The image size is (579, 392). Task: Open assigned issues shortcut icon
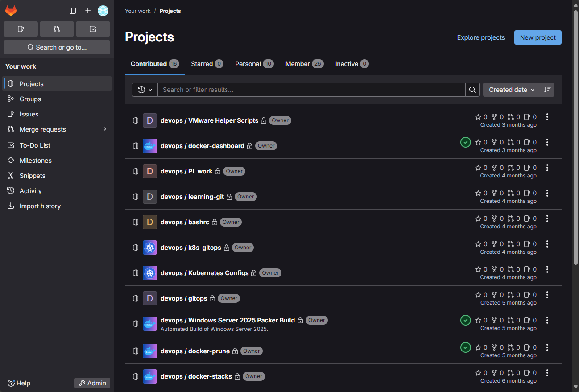coord(21,29)
